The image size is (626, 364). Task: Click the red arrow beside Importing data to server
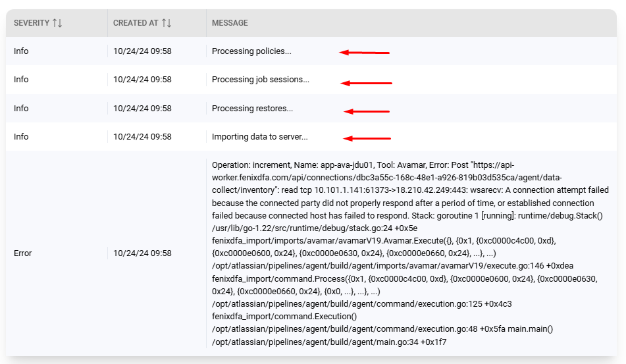point(367,138)
